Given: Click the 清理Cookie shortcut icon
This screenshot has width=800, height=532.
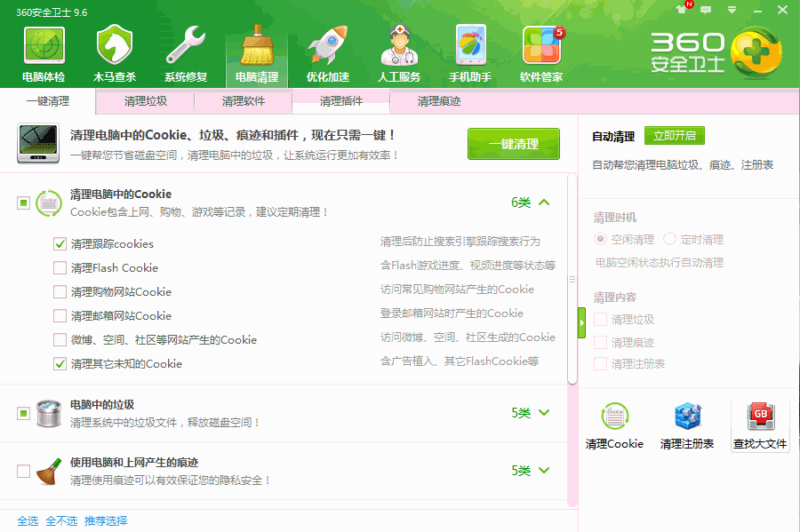Looking at the screenshot, I should click(x=615, y=417).
